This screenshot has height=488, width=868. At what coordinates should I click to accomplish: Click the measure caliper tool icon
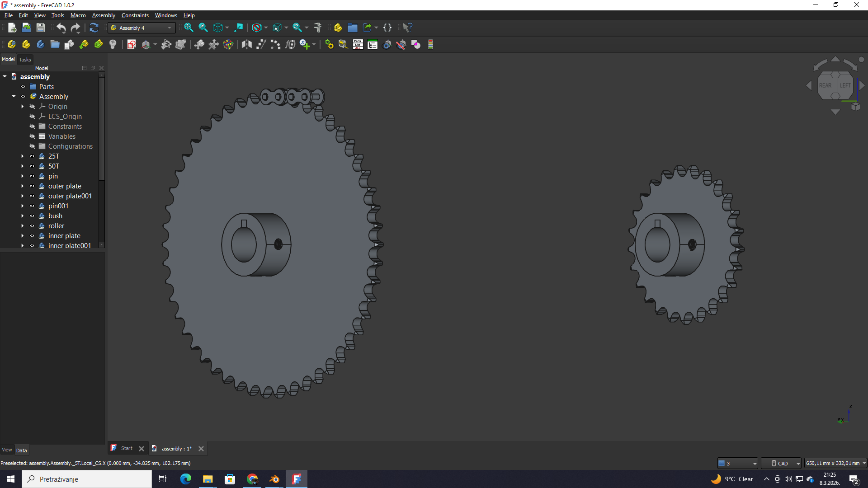pyautogui.click(x=318, y=28)
